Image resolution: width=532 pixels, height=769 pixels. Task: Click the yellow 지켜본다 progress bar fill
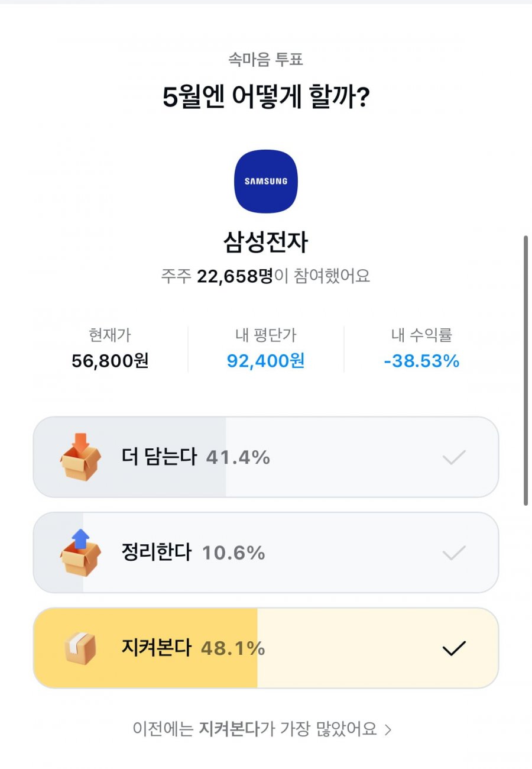(145, 648)
